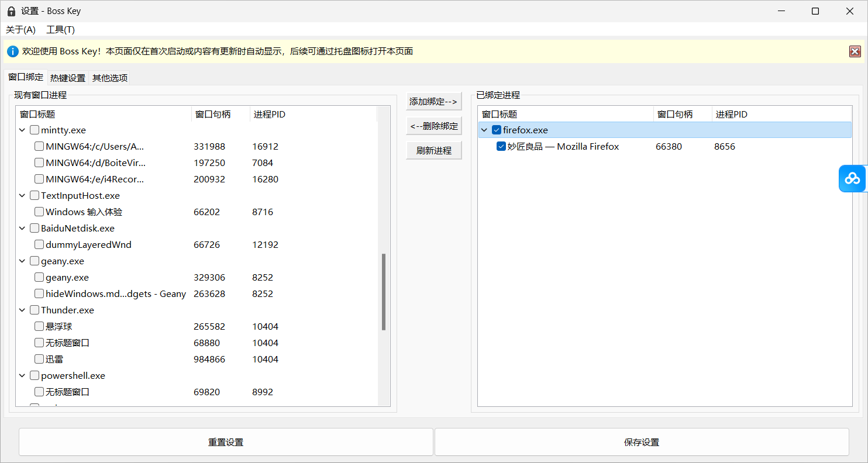Click the blue info icon in banner
The image size is (868, 463).
point(13,51)
